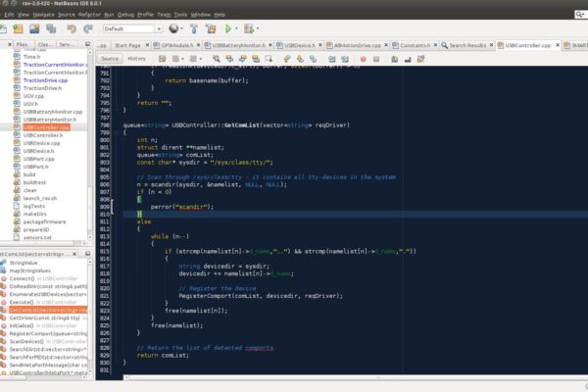
Task: Start debugging the project
Action: [249, 28]
